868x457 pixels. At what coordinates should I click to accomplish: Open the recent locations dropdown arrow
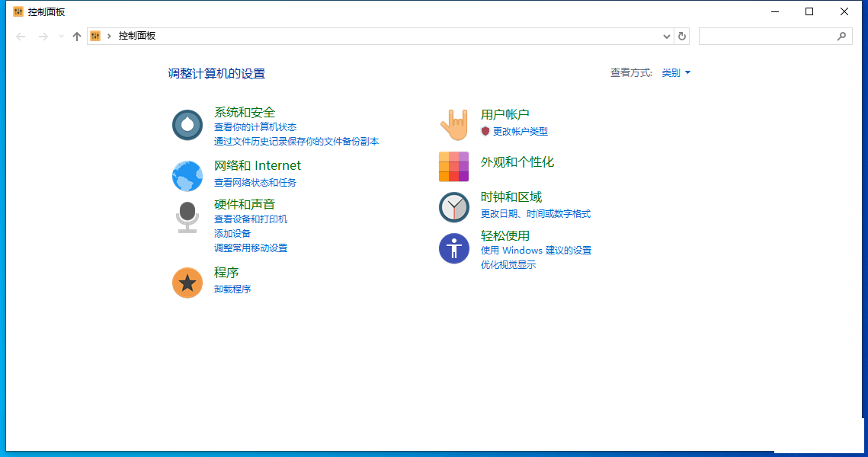click(61, 36)
